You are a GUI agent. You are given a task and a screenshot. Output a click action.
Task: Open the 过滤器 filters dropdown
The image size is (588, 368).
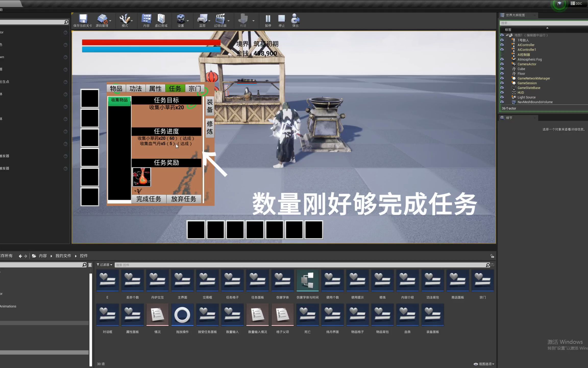point(105,265)
